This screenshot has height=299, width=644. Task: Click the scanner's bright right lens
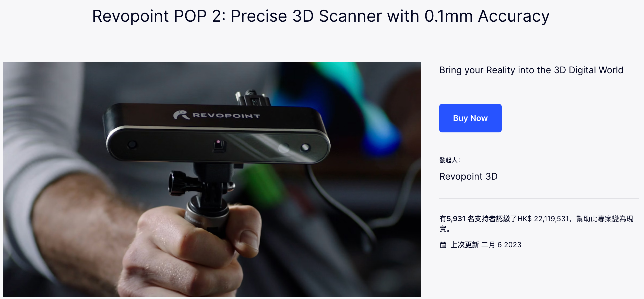pos(305,147)
